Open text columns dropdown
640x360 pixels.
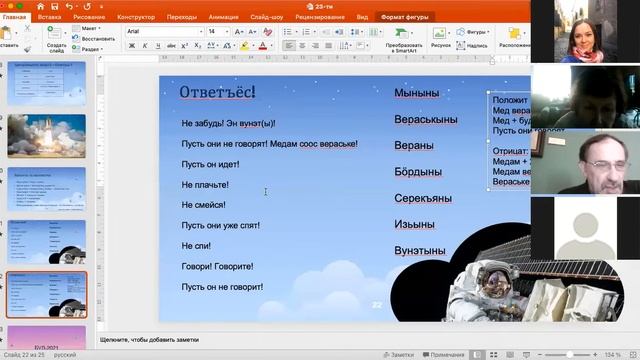pos(375,32)
